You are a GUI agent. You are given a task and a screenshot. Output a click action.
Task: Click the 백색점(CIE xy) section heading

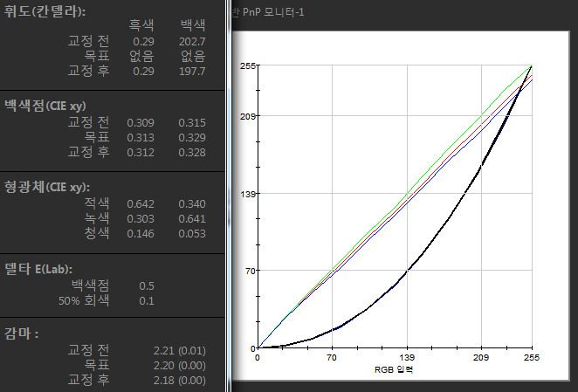click(x=45, y=106)
